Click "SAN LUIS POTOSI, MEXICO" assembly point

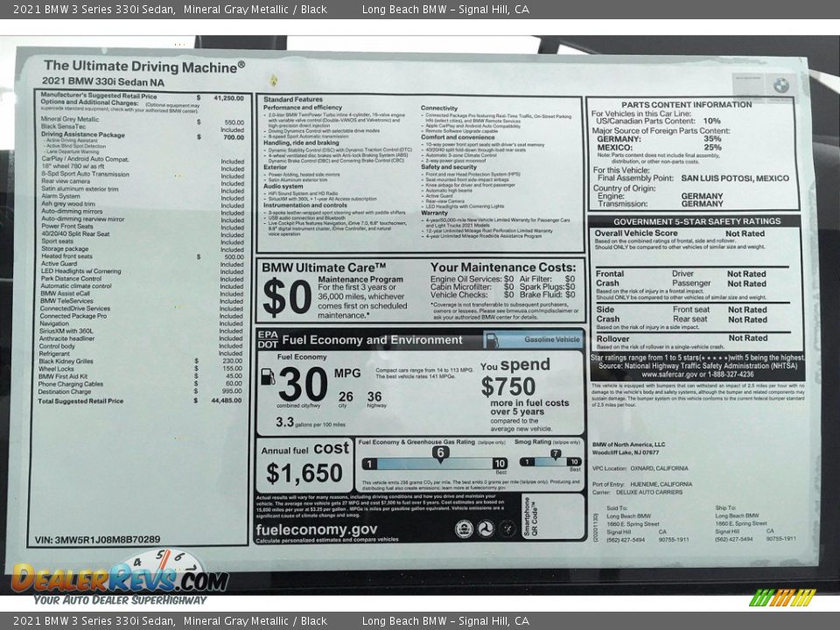(735, 178)
